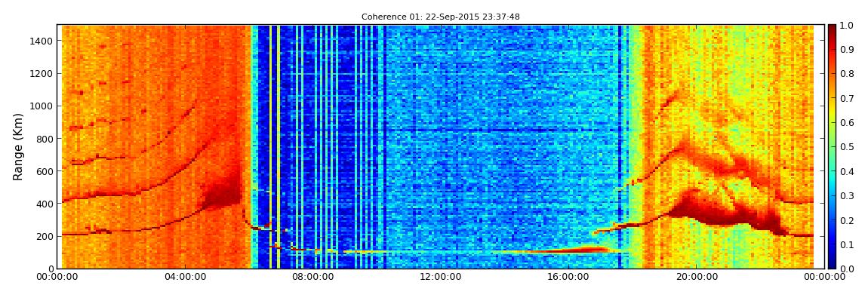
Task: Click the 600 range tick label
Action: click(45, 171)
